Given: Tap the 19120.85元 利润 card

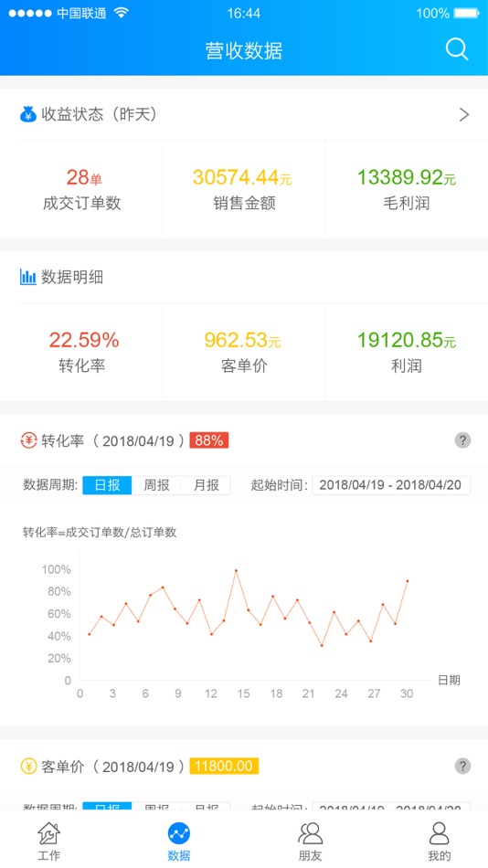Looking at the screenshot, I should coord(407,352).
